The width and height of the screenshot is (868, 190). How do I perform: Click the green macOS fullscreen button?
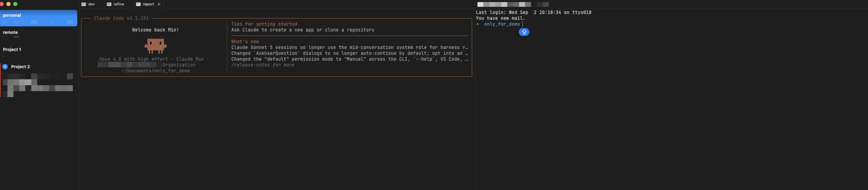tap(15, 4)
